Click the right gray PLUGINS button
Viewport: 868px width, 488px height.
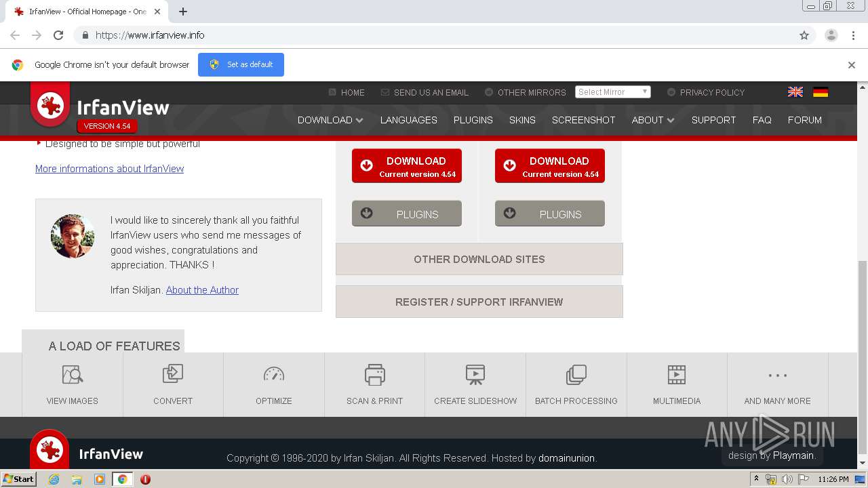(x=550, y=213)
